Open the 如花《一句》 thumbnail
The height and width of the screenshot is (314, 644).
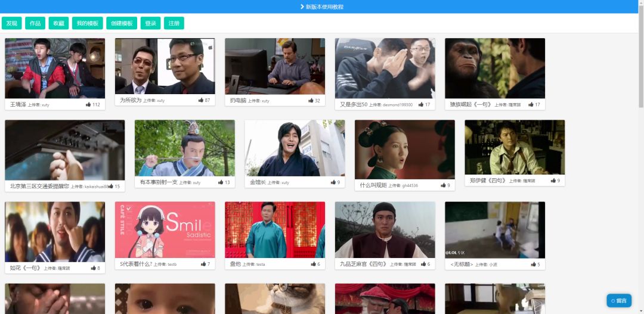click(55, 232)
